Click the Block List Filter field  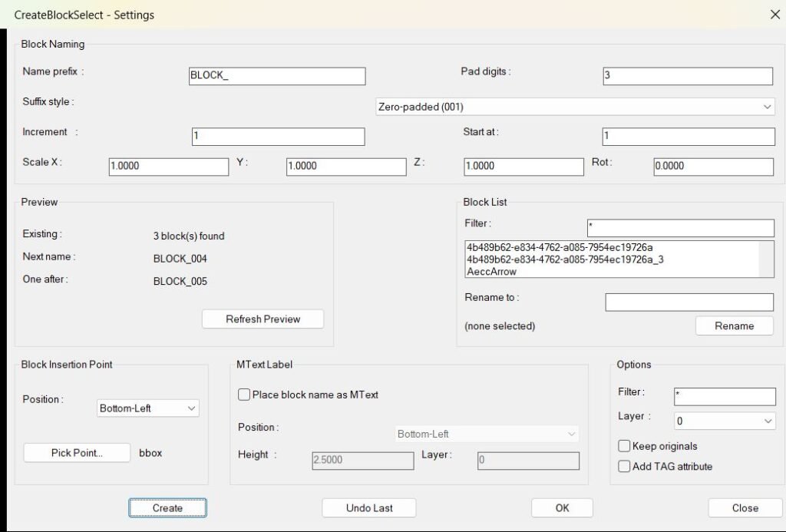coord(680,228)
